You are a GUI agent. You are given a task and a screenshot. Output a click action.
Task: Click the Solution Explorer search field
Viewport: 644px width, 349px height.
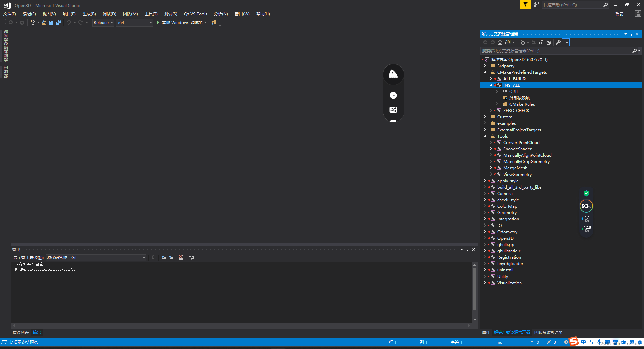point(555,51)
